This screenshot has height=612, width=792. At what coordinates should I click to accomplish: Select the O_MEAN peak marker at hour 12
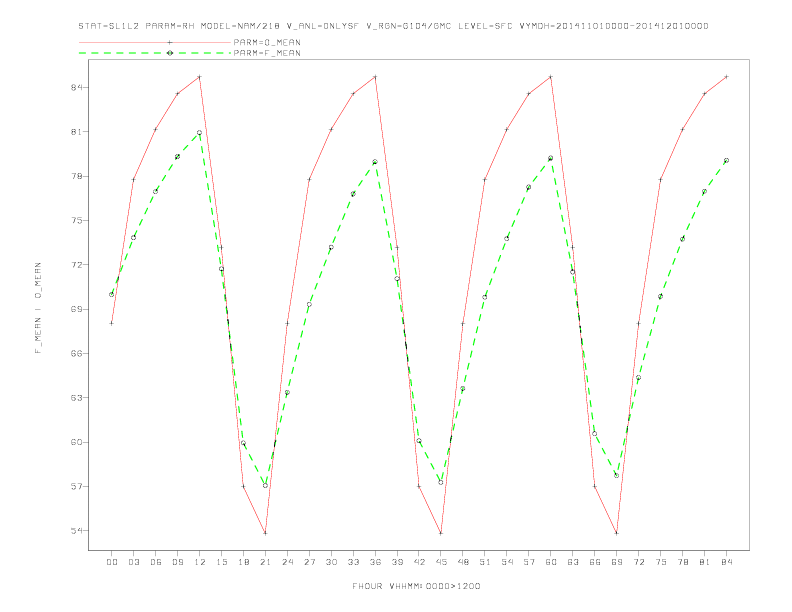tap(200, 77)
